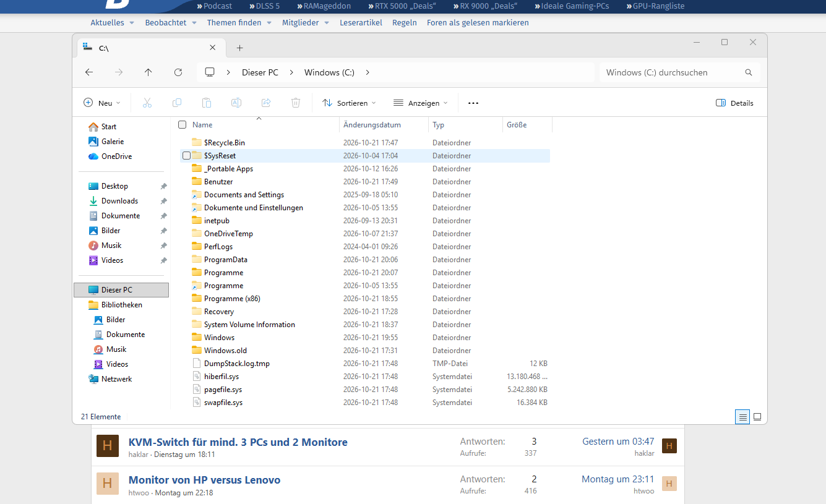Open the Monitor von HP versus Lenovo thread

205,480
